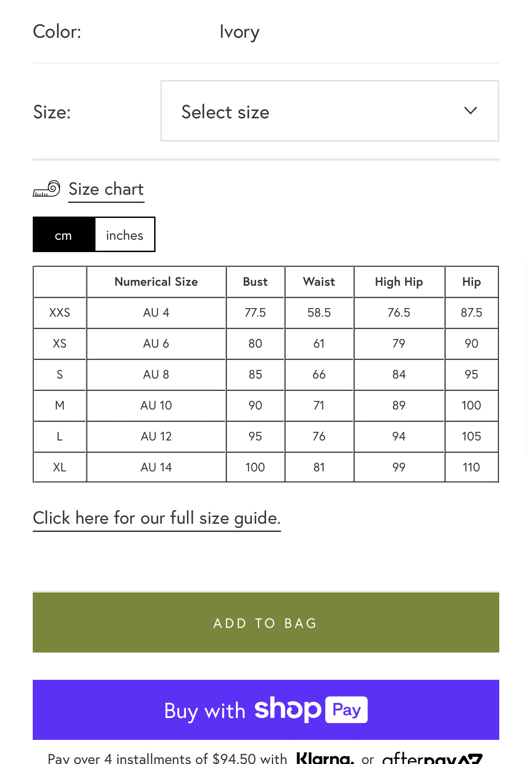Click the High Hip column header
This screenshot has height=764, width=532.
coord(399,282)
